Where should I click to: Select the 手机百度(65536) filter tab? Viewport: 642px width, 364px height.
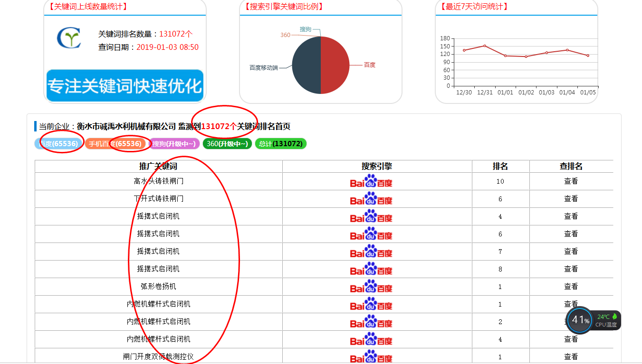click(x=115, y=144)
